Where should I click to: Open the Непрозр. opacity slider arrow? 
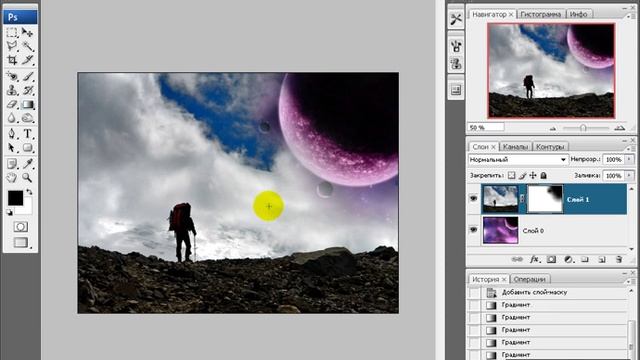coord(629,160)
